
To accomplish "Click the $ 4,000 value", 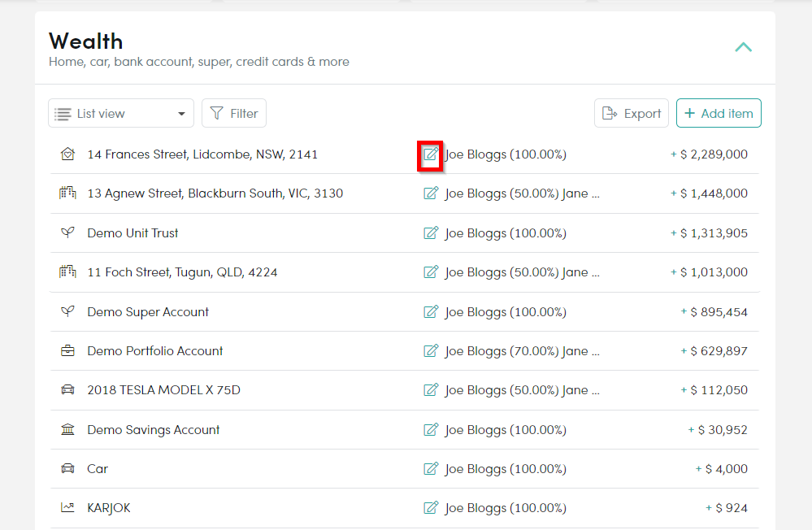I will tap(726, 469).
